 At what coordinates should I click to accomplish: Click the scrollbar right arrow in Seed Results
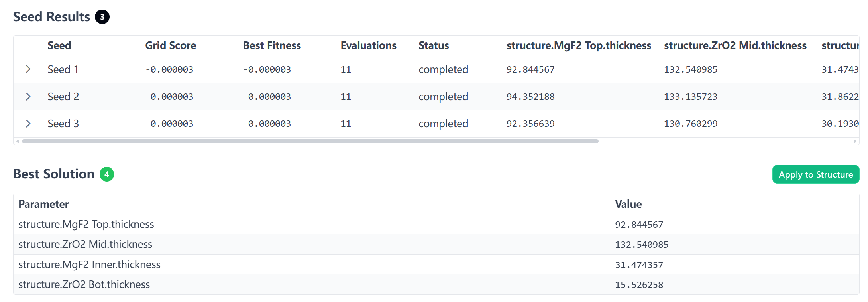tap(855, 141)
